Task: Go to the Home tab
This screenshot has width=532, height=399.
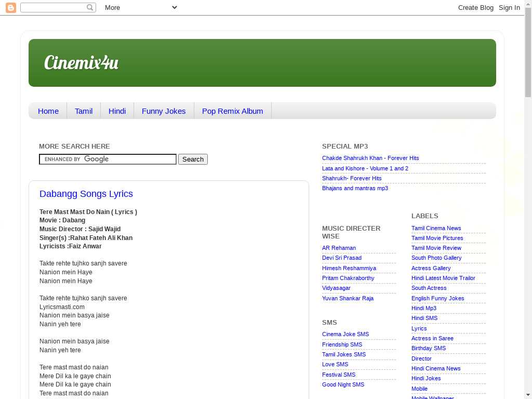Action: (x=48, y=111)
